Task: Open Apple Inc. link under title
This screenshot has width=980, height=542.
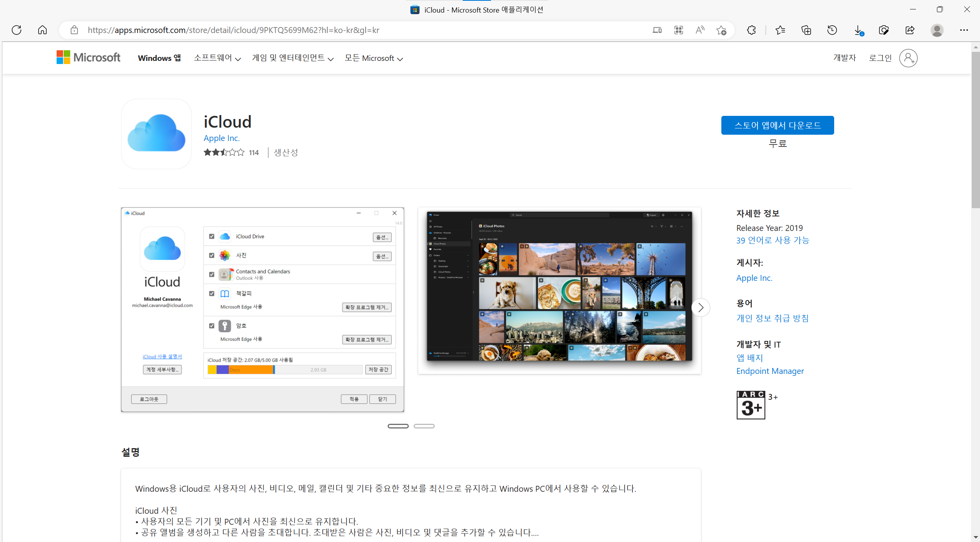Action: coord(222,138)
